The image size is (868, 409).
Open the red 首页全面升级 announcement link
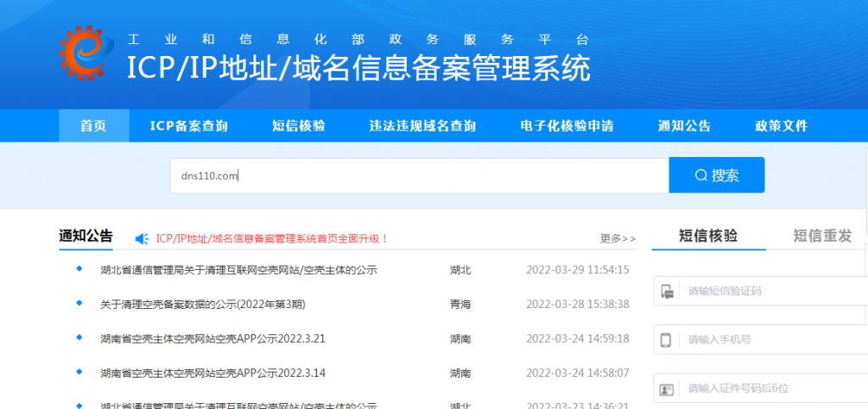[272, 238]
